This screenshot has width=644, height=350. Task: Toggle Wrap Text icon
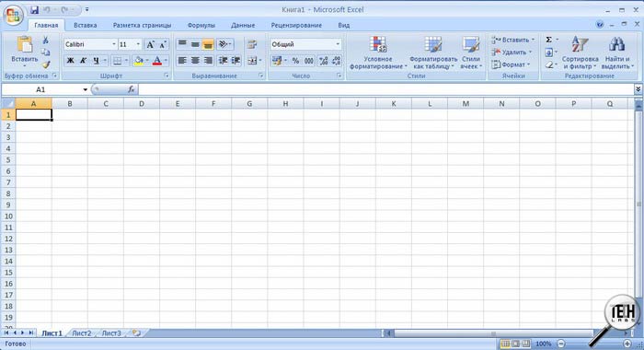252,44
